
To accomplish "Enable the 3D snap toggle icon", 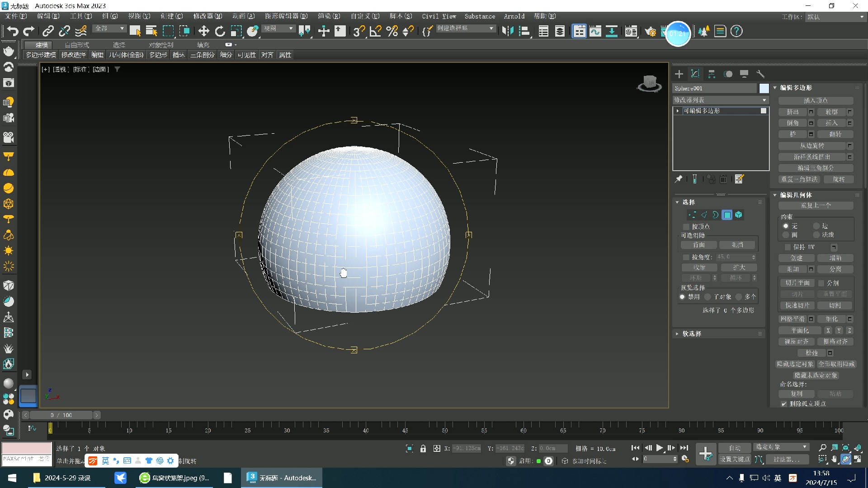I will [x=359, y=31].
